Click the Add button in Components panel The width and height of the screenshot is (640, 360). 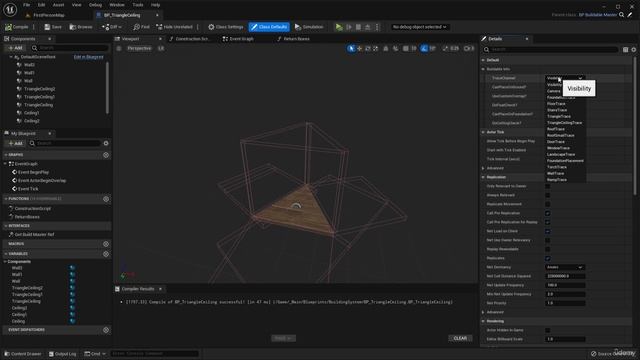pos(16,48)
